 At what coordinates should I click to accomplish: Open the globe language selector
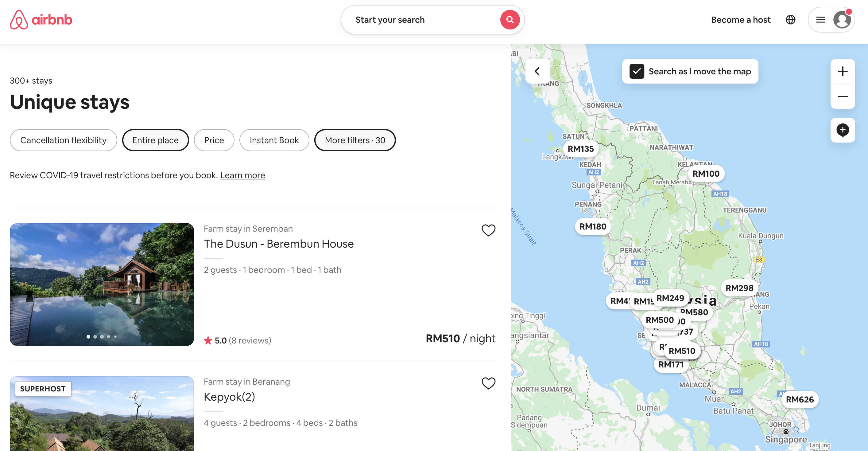pyautogui.click(x=790, y=20)
